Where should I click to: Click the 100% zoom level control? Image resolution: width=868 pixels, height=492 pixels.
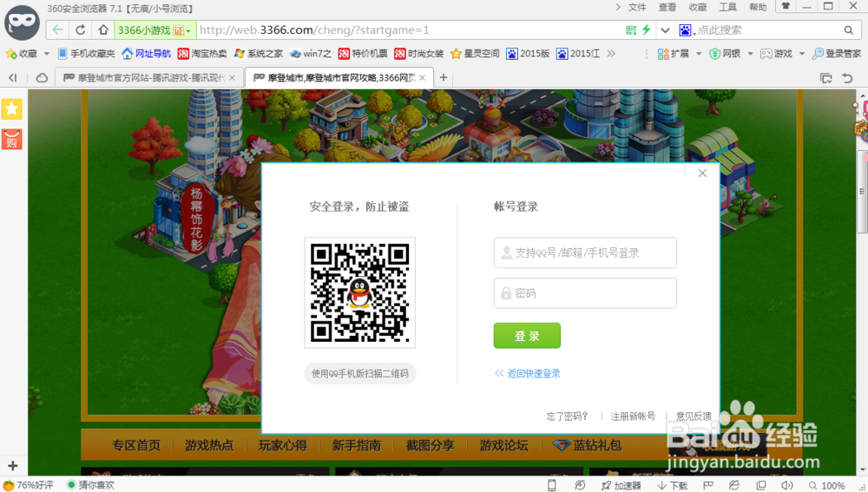[x=826, y=485]
